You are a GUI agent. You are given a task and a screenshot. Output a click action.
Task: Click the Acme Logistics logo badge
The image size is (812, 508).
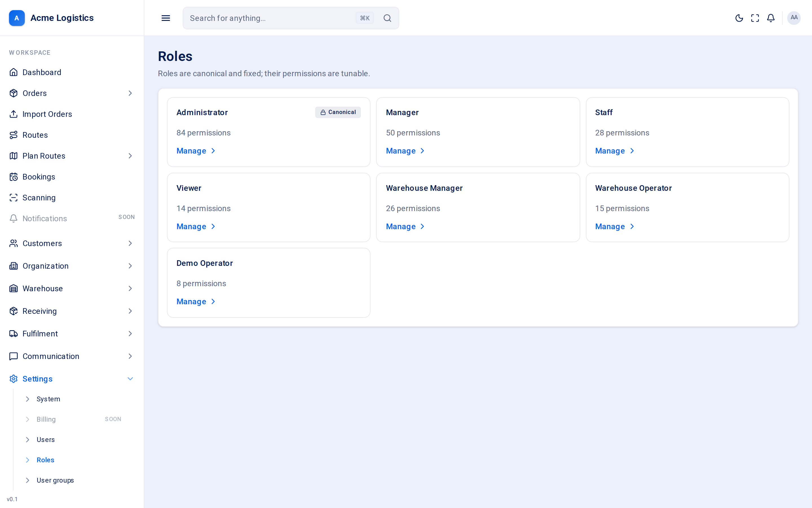(x=17, y=18)
